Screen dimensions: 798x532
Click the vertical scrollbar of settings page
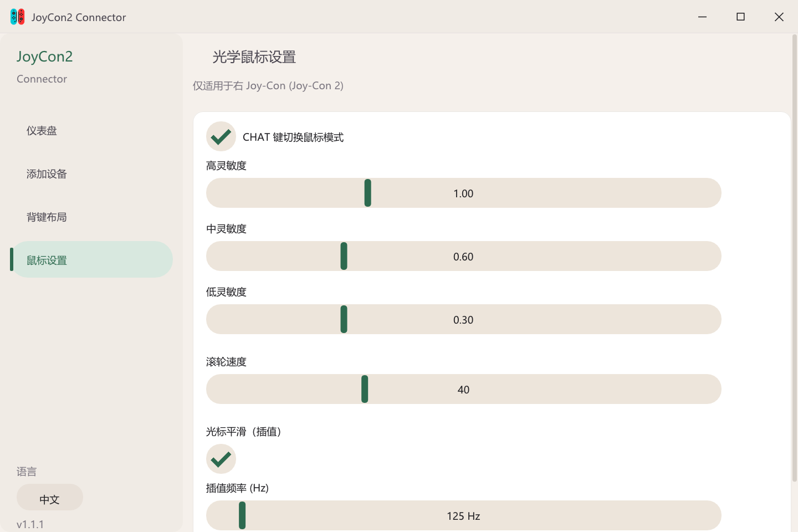(x=794, y=258)
